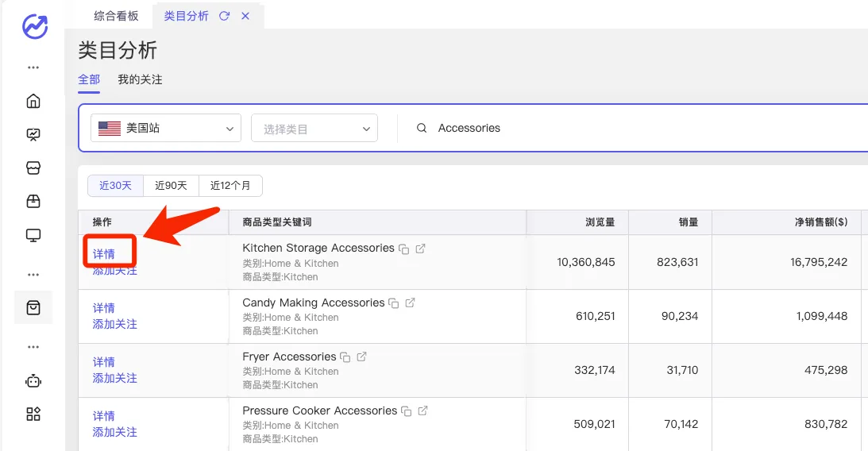The image size is (868, 451).
Task: Open the store icon in the sidebar
Action: point(33,168)
